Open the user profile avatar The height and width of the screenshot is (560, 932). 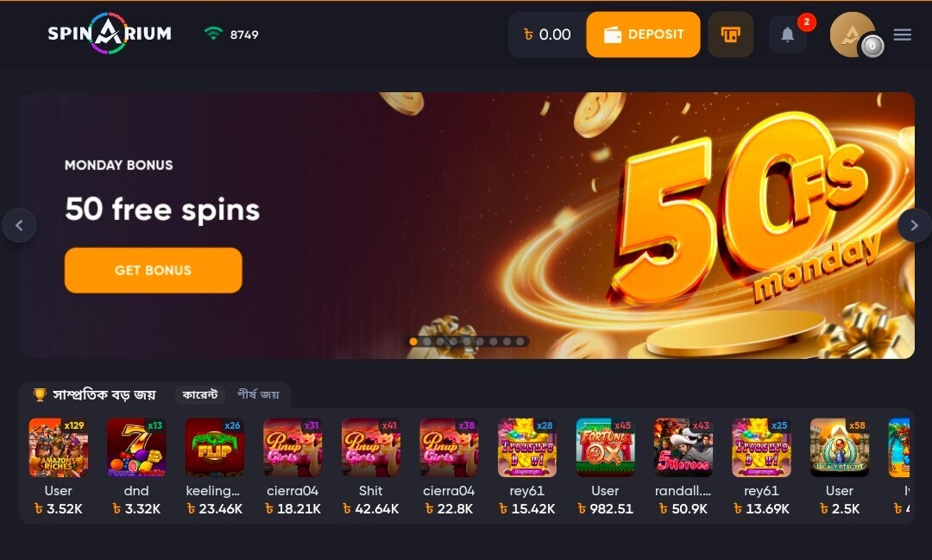click(853, 35)
